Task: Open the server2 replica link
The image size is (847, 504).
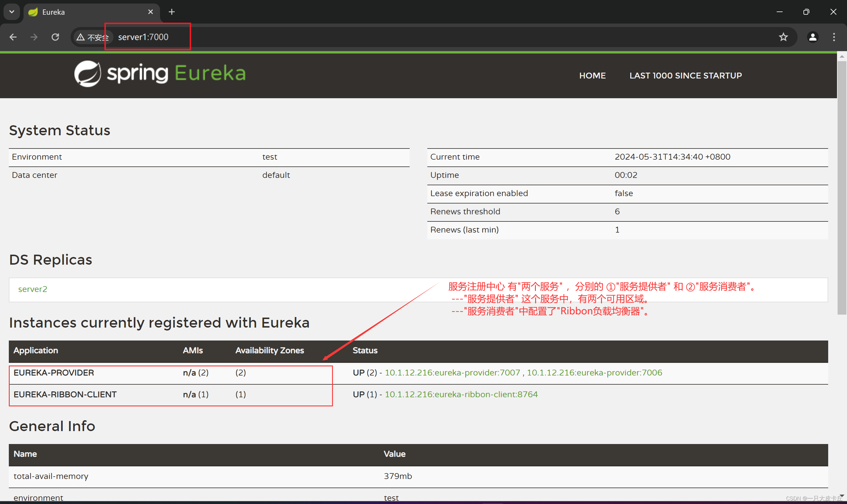Action: [x=33, y=289]
